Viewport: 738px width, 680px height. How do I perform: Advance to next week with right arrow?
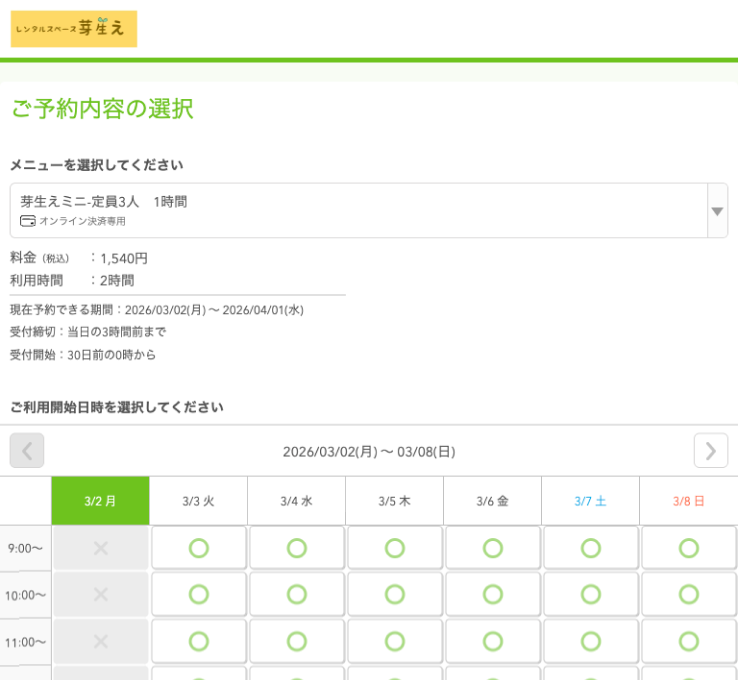(710, 451)
